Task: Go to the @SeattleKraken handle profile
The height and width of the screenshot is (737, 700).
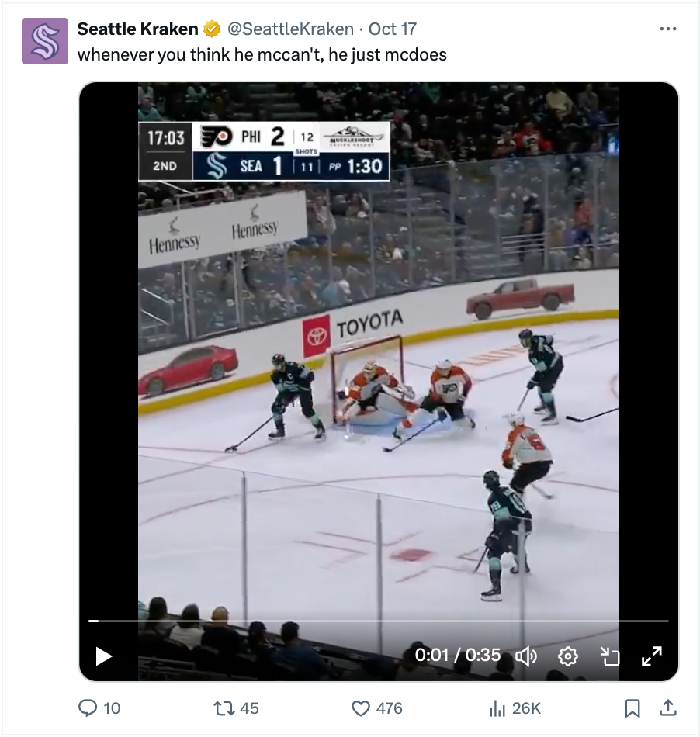Action: 290,29
